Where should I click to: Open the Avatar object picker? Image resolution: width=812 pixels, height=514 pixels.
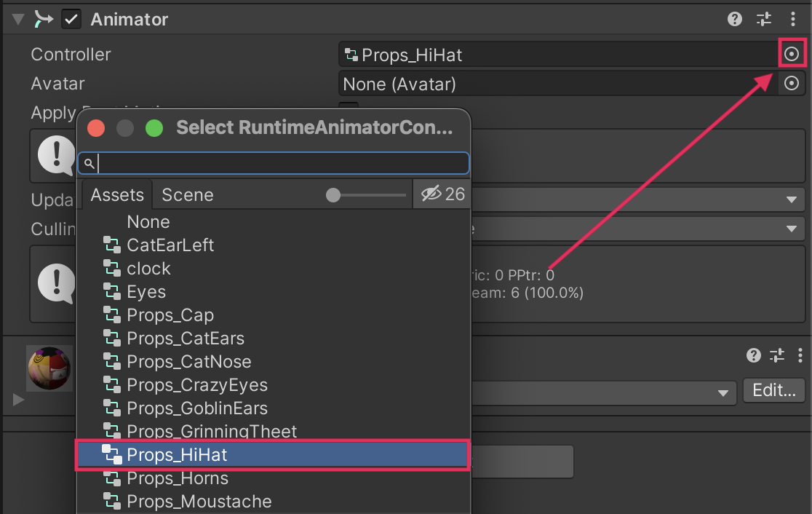(x=792, y=84)
